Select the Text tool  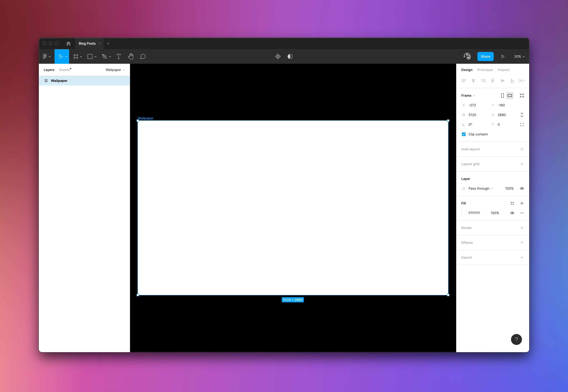click(x=119, y=56)
